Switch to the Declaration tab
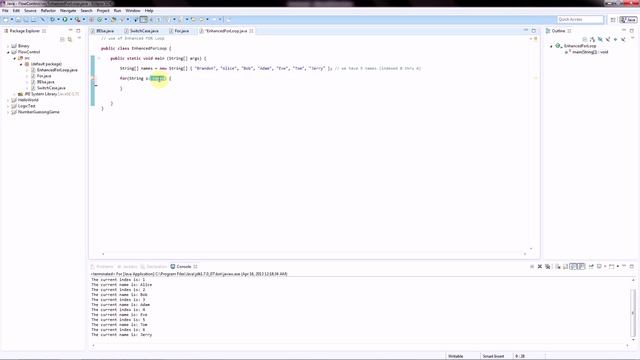The image size is (640, 360). pyautogui.click(x=153, y=267)
